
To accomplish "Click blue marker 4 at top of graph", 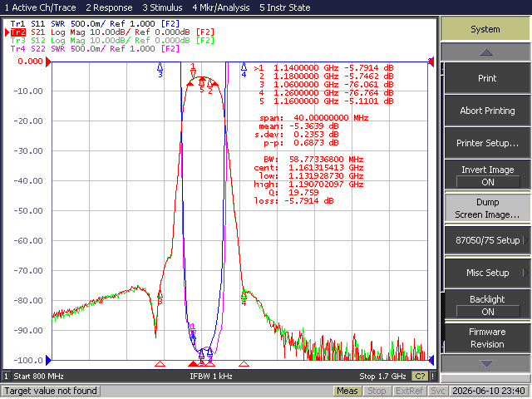I will point(244,69).
